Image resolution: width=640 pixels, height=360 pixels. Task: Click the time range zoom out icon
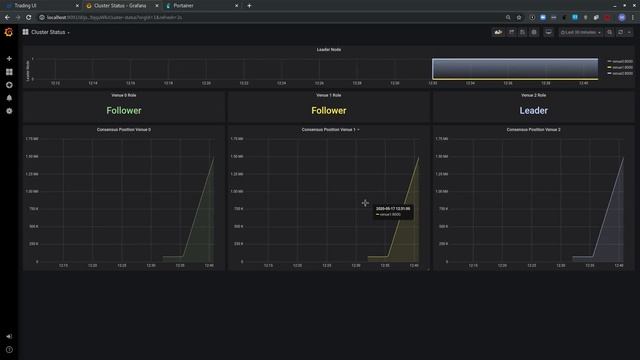click(x=609, y=32)
